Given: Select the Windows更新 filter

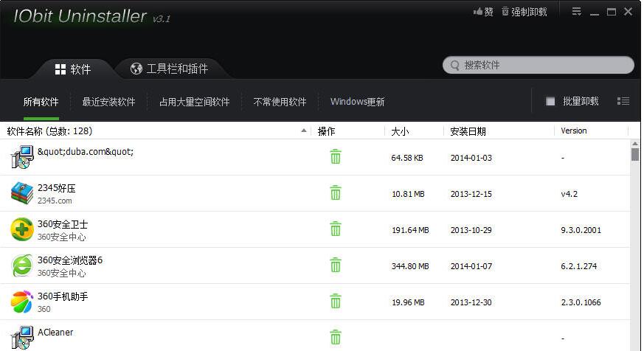Looking at the screenshot, I should 357,102.
